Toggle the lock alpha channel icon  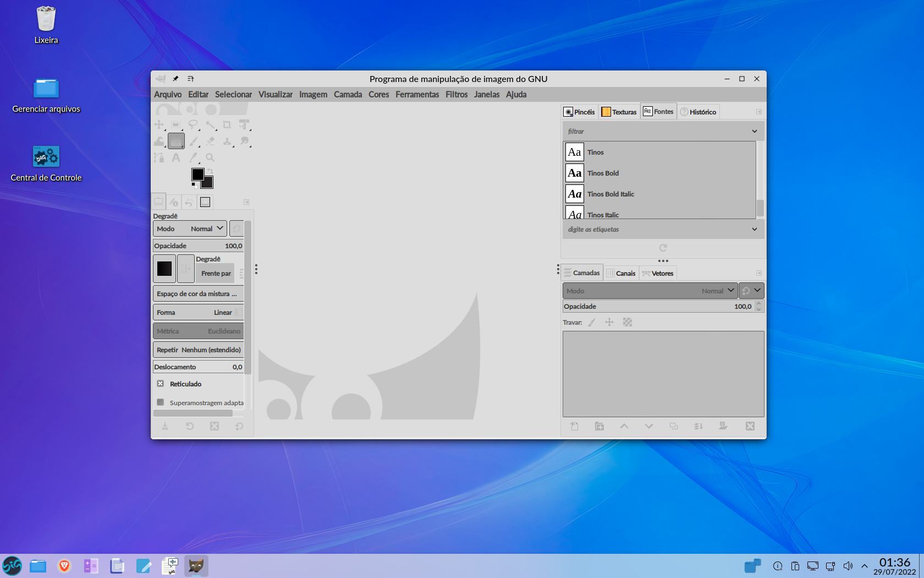[x=628, y=323]
